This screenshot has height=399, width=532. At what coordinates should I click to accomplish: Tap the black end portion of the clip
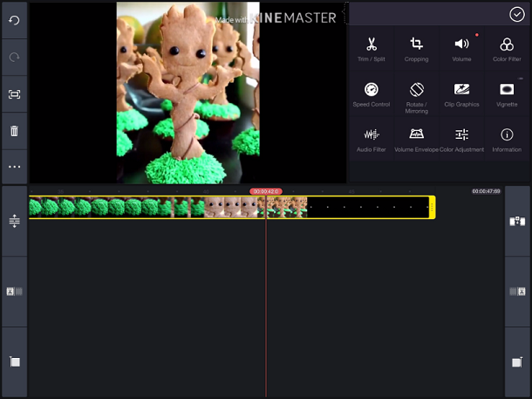368,207
